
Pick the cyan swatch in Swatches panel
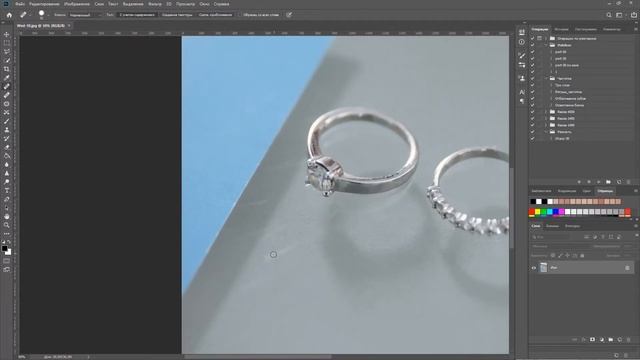click(549, 211)
